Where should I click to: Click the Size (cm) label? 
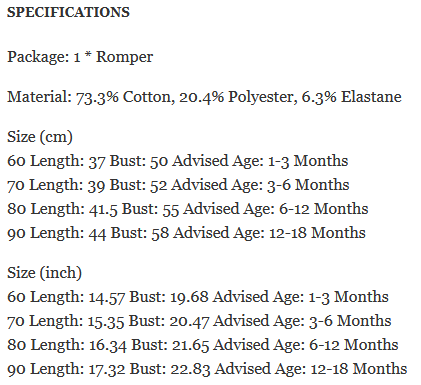(x=40, y=137)
